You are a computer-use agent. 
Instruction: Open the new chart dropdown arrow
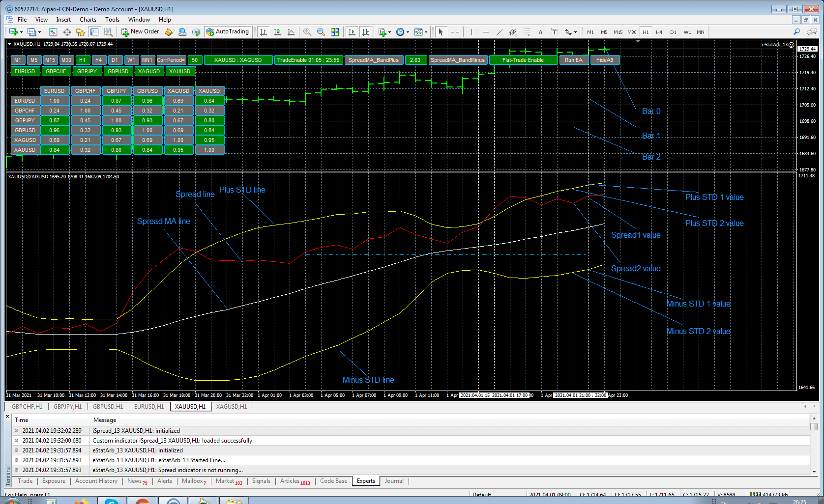[22, 32]
